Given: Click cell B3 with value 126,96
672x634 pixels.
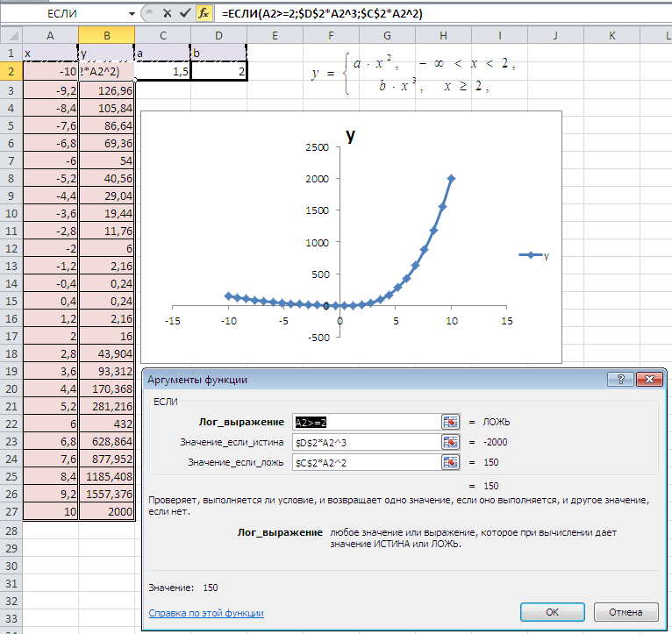Looking at the screenshot, I should 107,90.
